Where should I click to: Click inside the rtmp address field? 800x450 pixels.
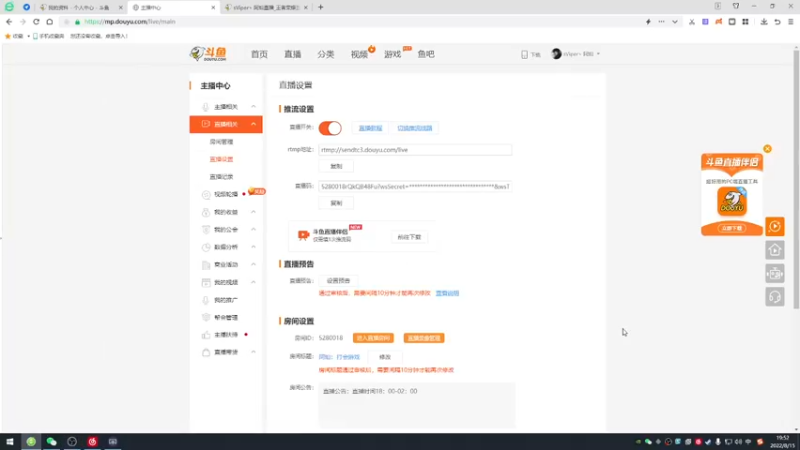pos(415,150)
